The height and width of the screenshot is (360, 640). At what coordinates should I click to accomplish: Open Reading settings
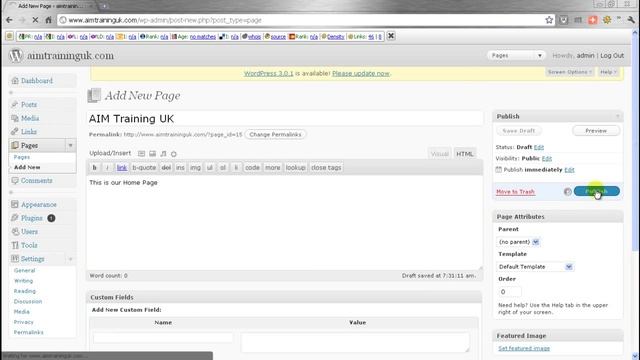[x=24, y=291]
